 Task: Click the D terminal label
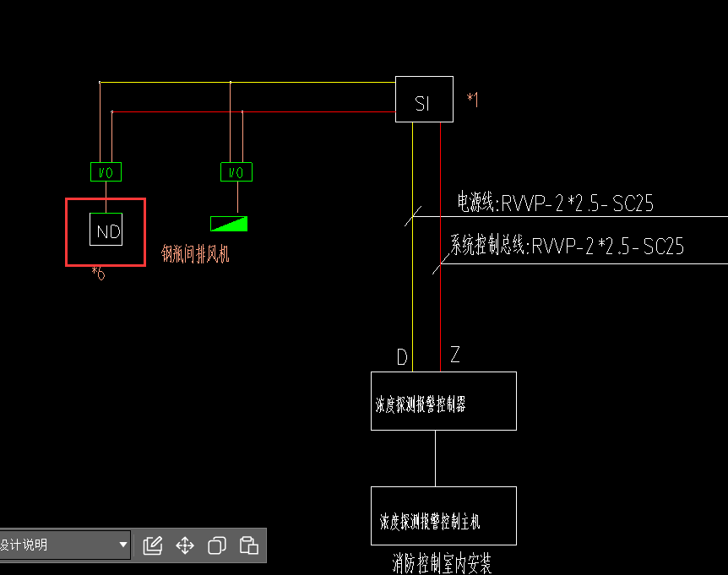[x=402, y=357]
